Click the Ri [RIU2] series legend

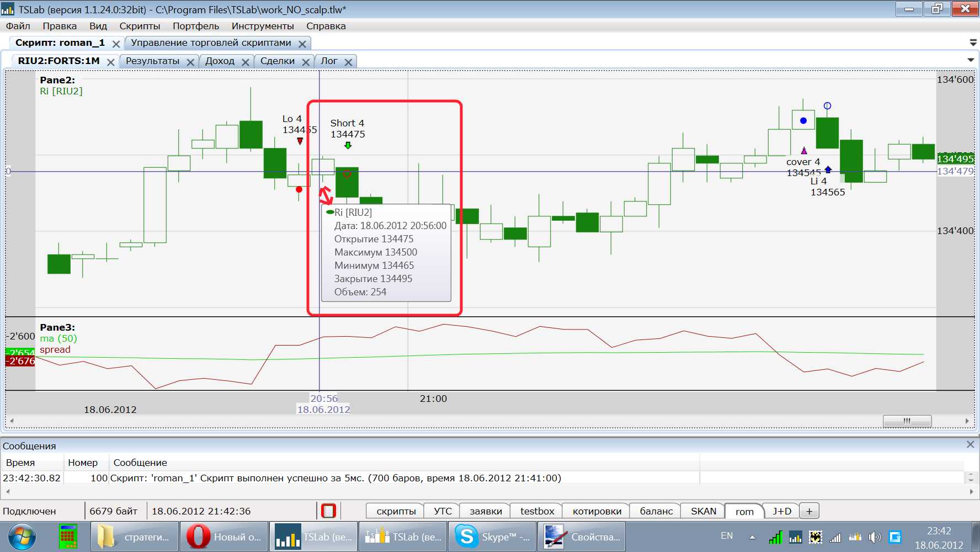click(x=61, y=91)
